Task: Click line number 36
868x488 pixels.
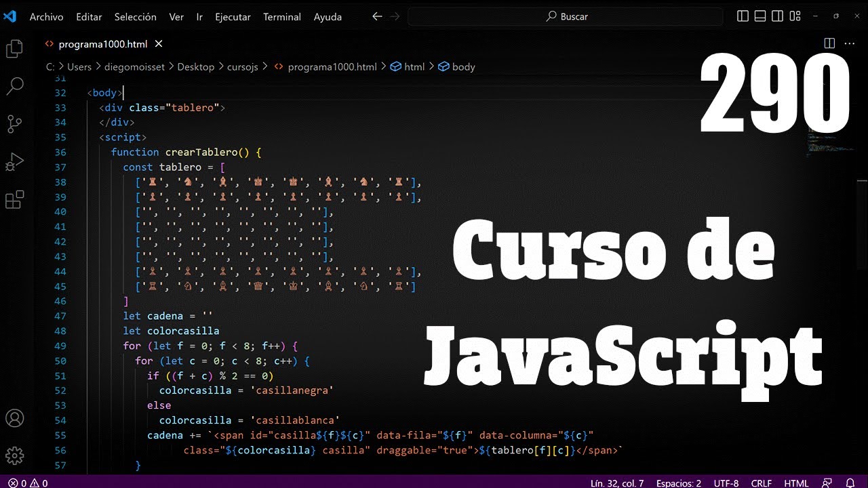Action: click(60, 152)
